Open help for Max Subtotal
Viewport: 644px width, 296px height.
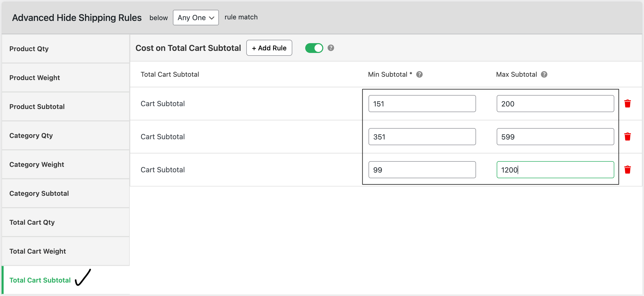point(544,74)
